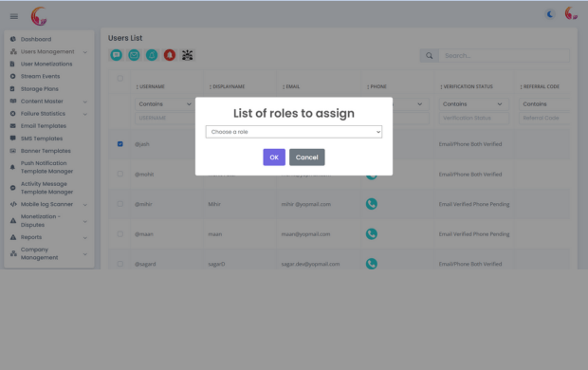Click the teal bell notification icon
This screenshot has width=588, height=370.
coord(152,55)
